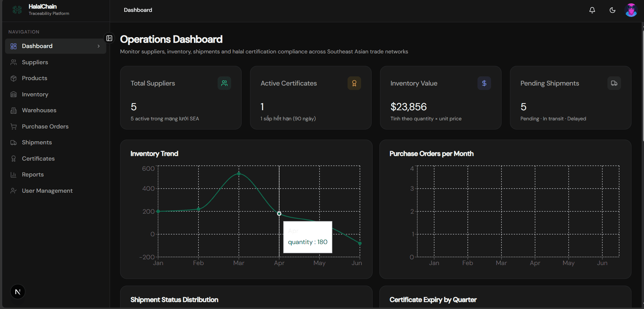This screenshot has width=644, height=309.
Task: Click truck icon on Pending Shipments card
Action: click(614, 83)
